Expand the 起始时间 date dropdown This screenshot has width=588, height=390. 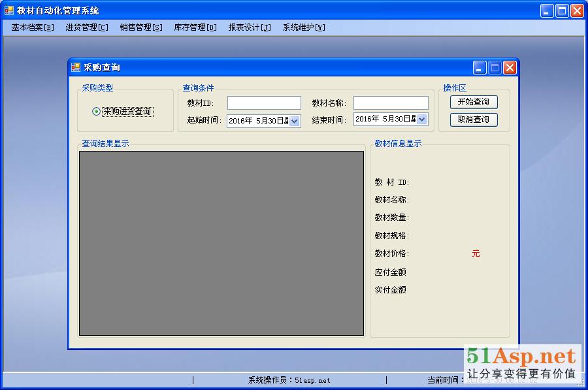294,121
